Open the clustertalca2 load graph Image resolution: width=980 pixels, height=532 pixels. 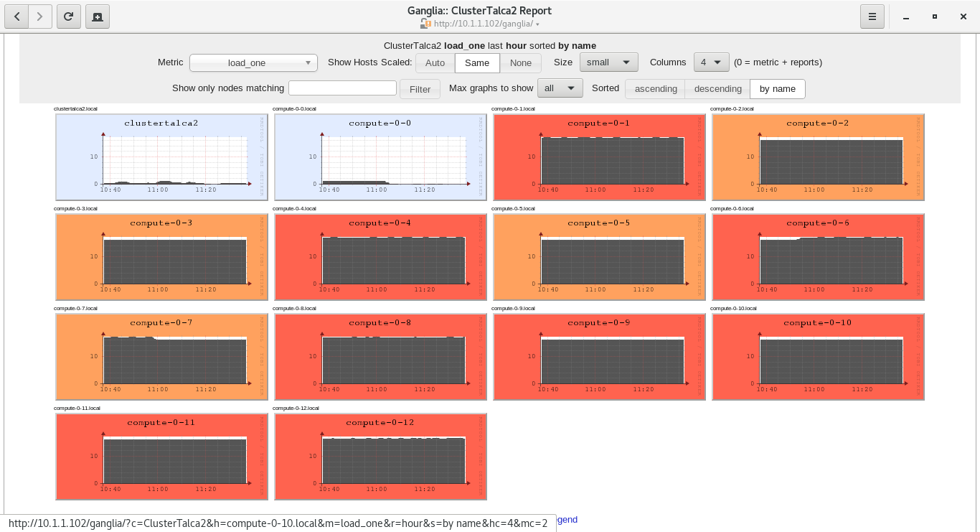[x=161, y=157]
